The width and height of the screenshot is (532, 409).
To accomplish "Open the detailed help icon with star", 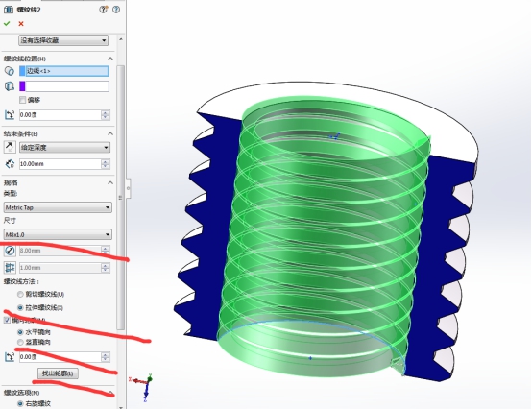I will click(x=103, y=10).
